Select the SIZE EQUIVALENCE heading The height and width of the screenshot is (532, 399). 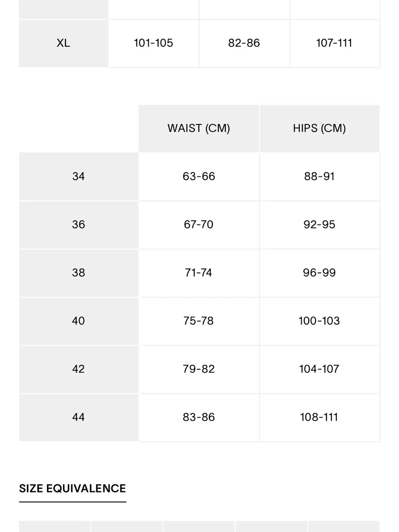click(73, 488)
